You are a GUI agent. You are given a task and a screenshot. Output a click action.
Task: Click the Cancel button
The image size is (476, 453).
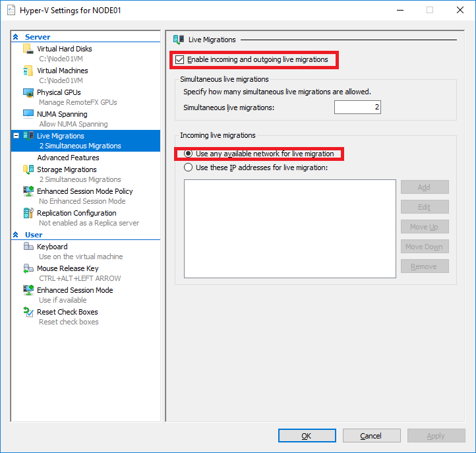[x=372, y=436]
